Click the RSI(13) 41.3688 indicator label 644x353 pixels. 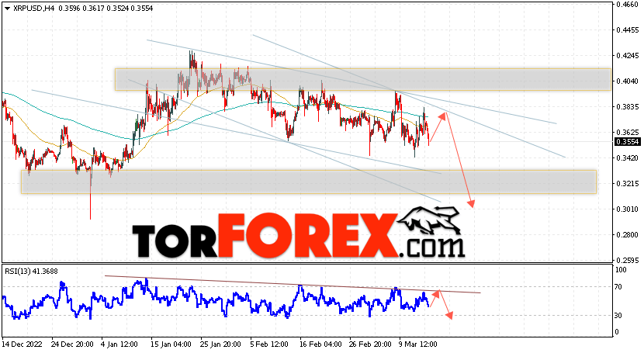click(x=31, y=271)
